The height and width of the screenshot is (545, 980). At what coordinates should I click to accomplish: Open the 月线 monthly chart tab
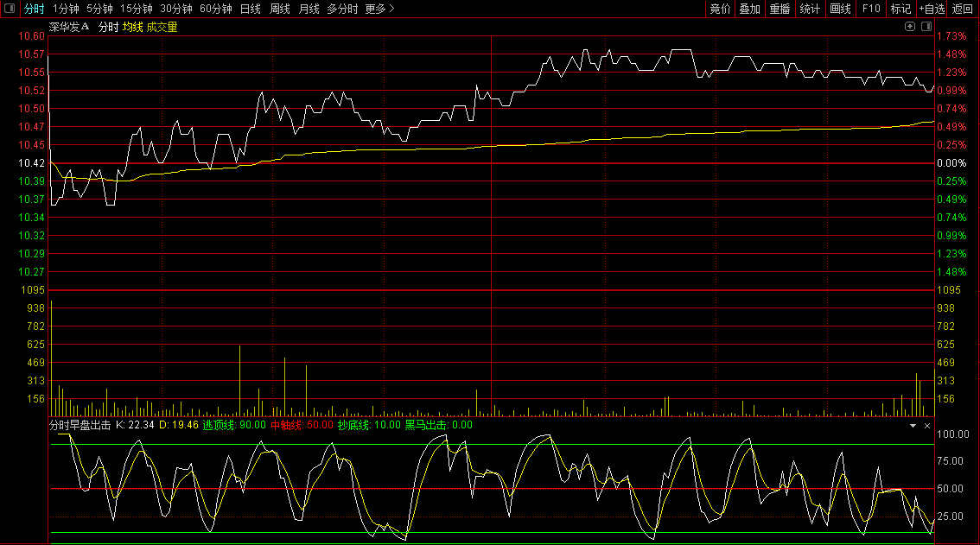[x=309, y=9]
